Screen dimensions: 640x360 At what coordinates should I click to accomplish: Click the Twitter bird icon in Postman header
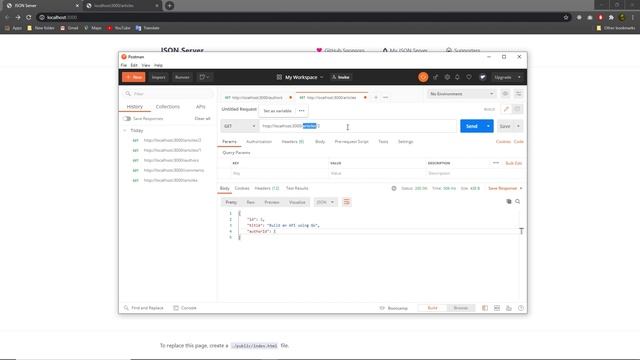coord(482,77)
